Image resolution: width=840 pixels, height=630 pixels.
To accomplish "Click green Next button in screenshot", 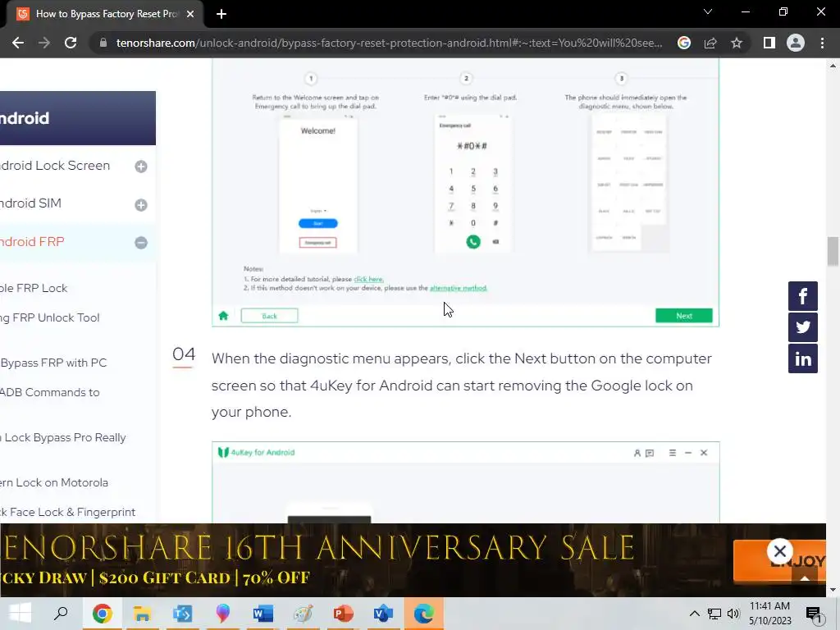I will (683, 316).
